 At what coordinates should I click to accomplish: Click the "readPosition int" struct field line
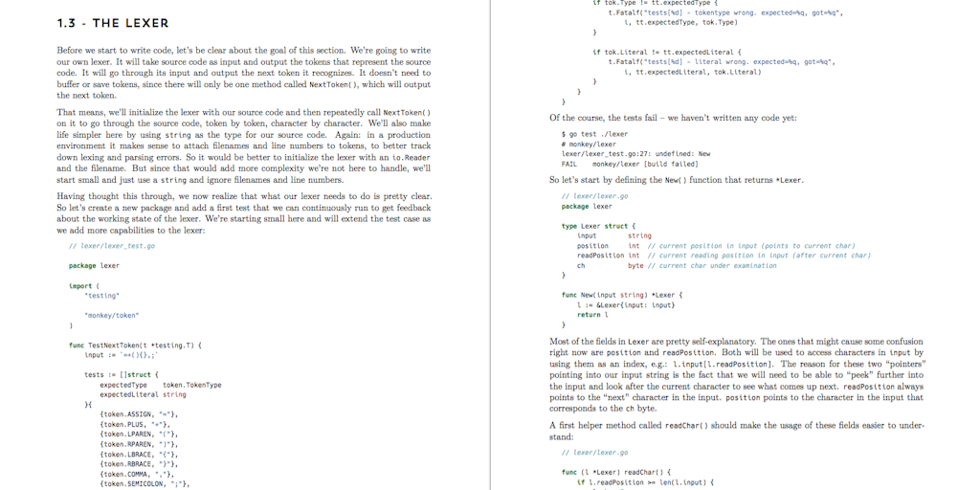point(724,255)
